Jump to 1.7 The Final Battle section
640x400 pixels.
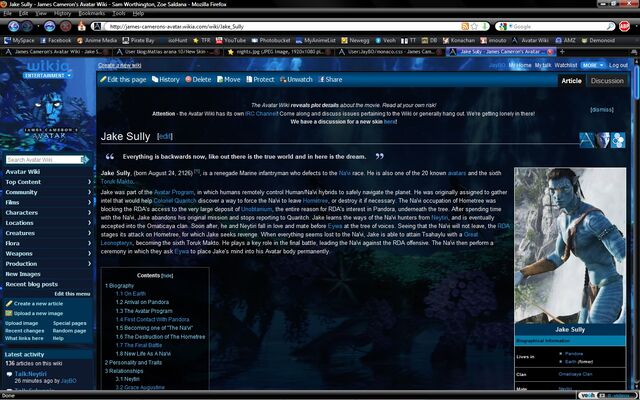pyautogui.click(x=139, y=345)
